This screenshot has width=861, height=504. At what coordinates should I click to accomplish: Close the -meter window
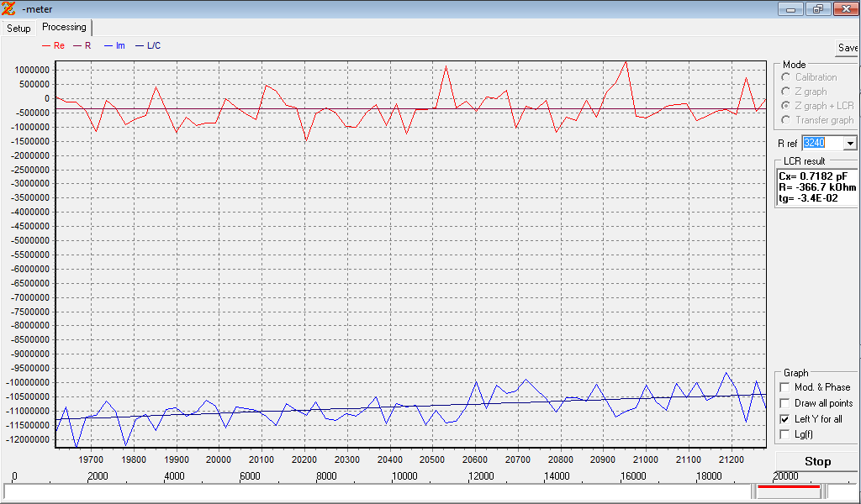point(846,8)
